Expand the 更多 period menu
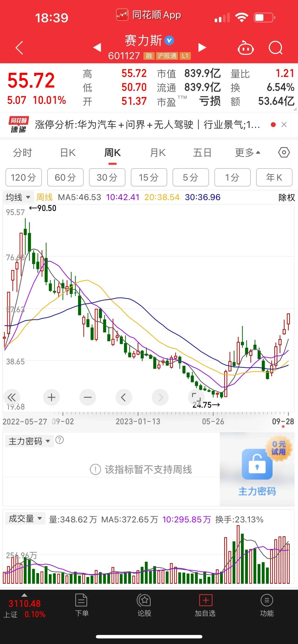Image resolution: width=298 pixels, height=644 pixels. [247, 152]
